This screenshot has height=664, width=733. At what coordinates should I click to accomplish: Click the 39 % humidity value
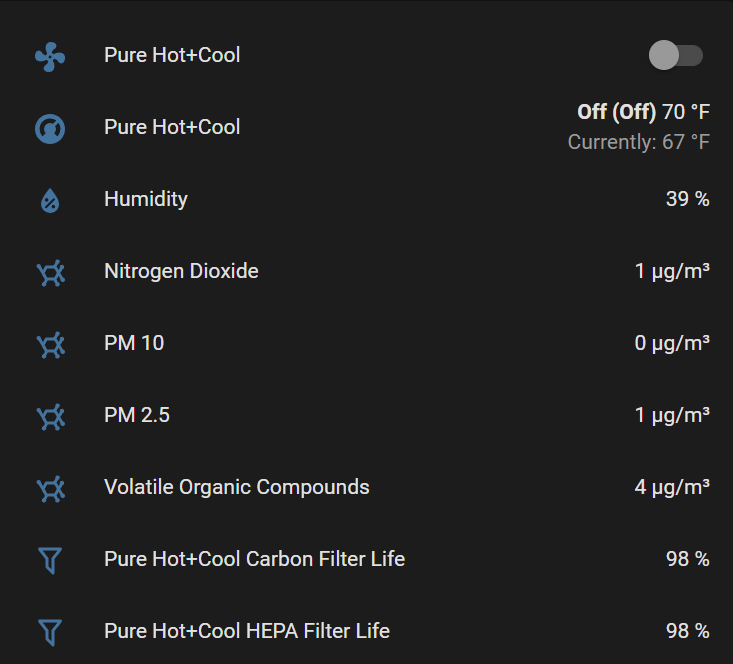[x=688, y=199]
